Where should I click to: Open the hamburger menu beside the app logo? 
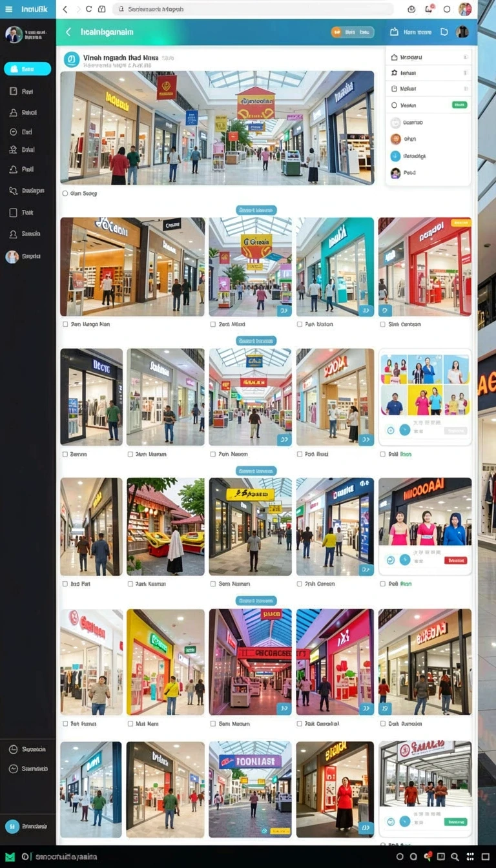point(8,9)
